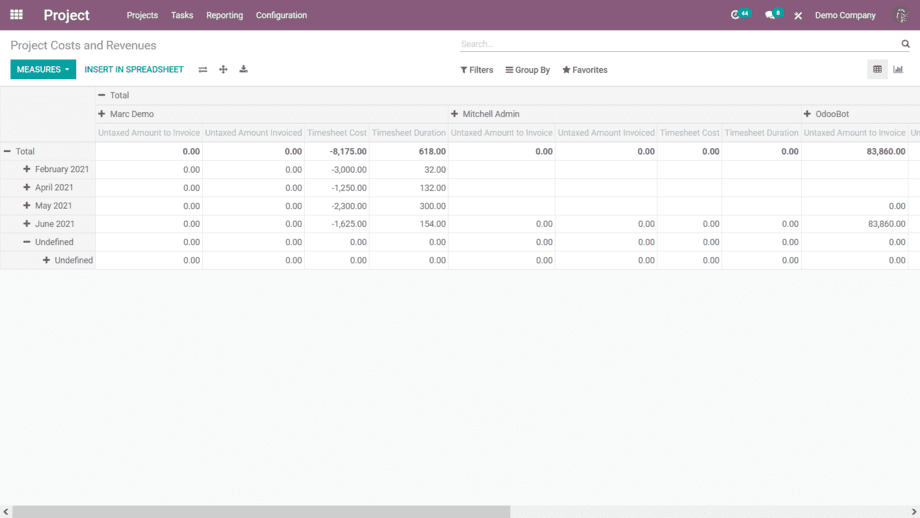
Task: Switch to the graph view icon
Action: coord(898,70)
